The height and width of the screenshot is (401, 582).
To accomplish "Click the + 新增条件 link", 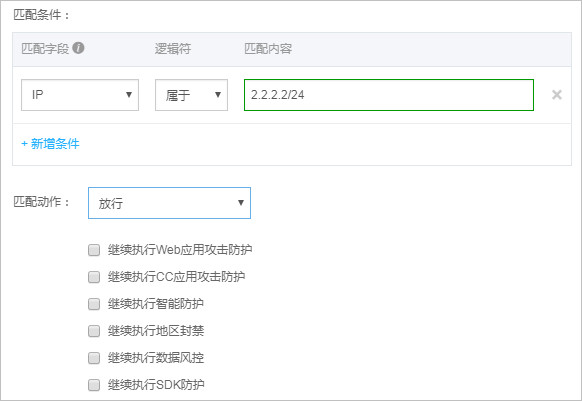I will (x=50, y=144).
